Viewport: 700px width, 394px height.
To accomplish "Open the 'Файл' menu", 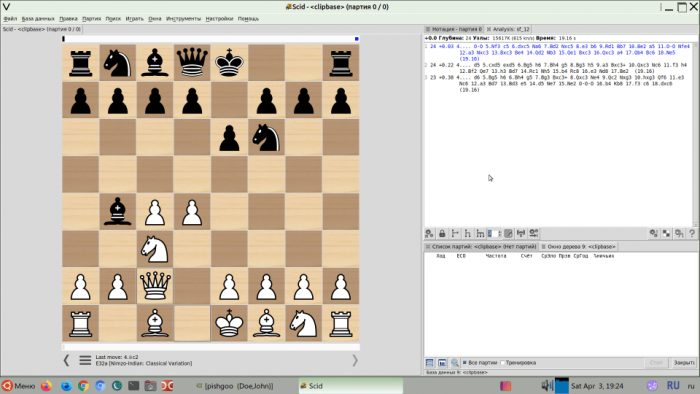I will tap(10, 19).
